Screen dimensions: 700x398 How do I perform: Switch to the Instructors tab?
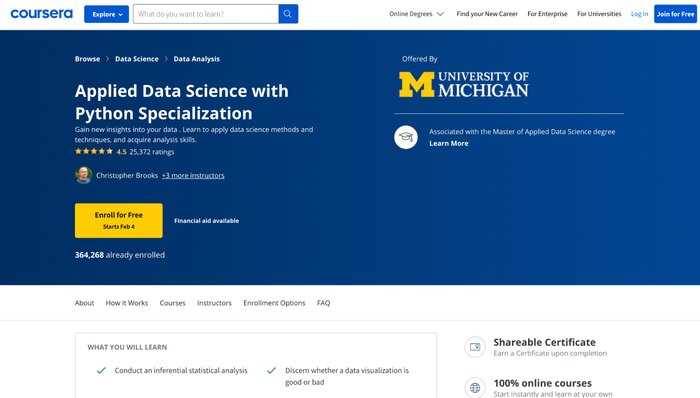pos(214,303)
